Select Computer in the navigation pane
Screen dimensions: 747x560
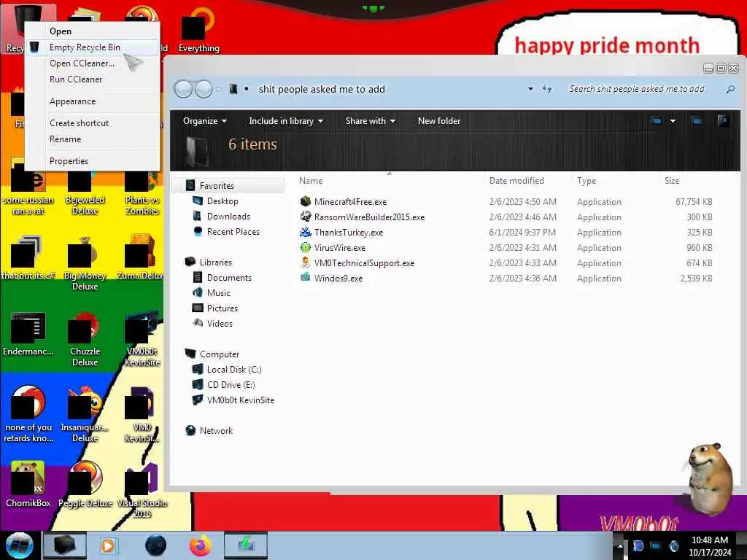tap(219, 354)
